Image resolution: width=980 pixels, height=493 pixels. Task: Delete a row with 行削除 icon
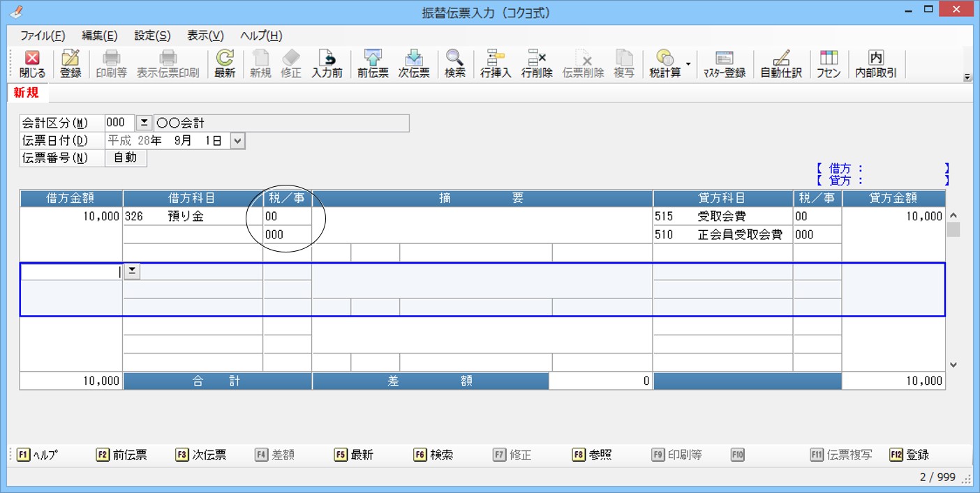coord(537,63)
